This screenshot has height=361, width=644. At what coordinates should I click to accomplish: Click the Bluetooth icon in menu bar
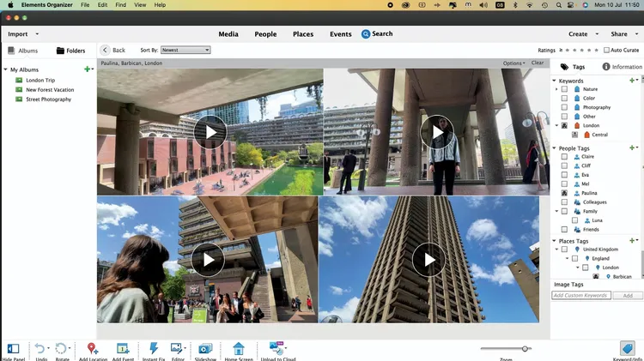point(515,5)
